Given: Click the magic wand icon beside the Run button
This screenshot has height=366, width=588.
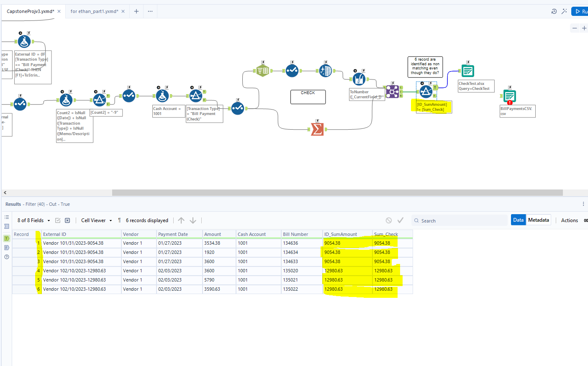Looking at the screenshot, I should coord(564,11).
